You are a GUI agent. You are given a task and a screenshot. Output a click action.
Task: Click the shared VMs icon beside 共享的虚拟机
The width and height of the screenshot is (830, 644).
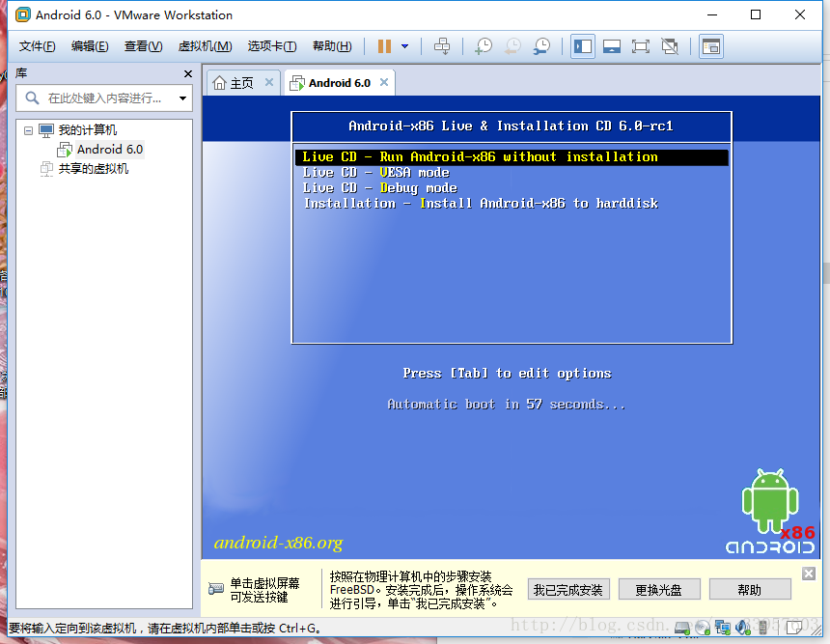pyautogui.click(x=46, y=169)
